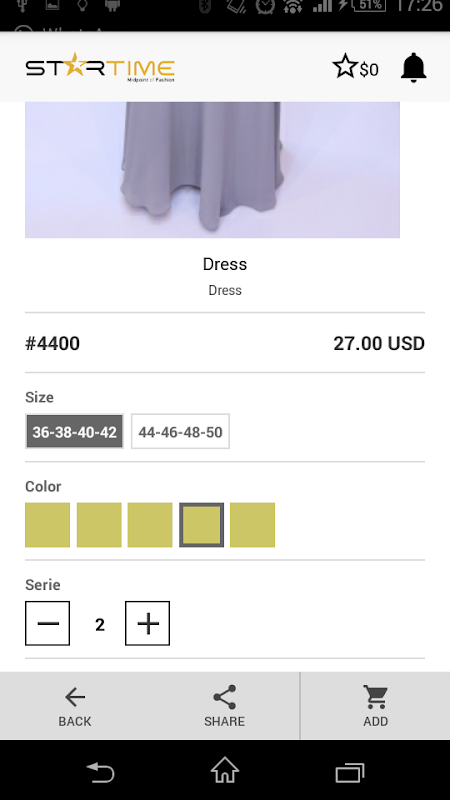Tap the share icon
This screenshot has height=800, width=450.
(224, 697)
